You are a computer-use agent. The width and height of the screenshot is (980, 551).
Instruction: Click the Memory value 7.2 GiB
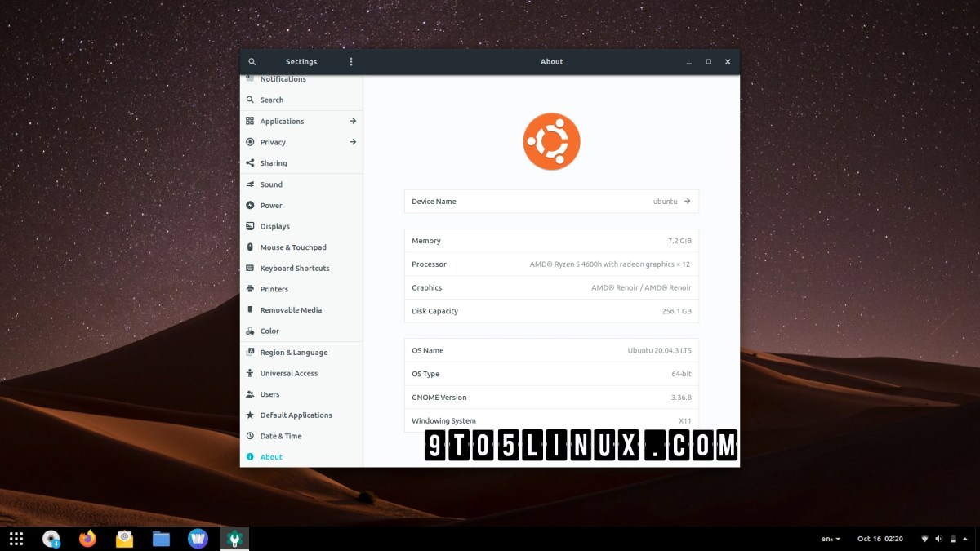[679, 241]
